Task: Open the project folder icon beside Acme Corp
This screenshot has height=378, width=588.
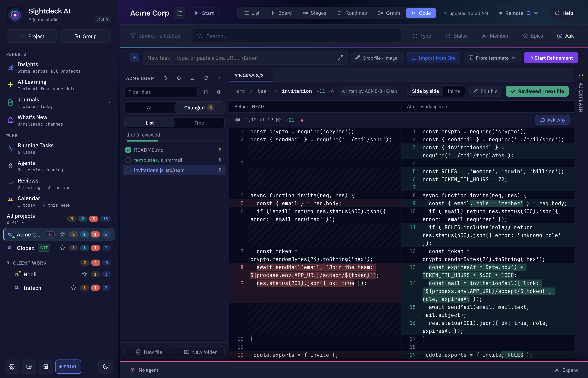Action: pos(179,13)
